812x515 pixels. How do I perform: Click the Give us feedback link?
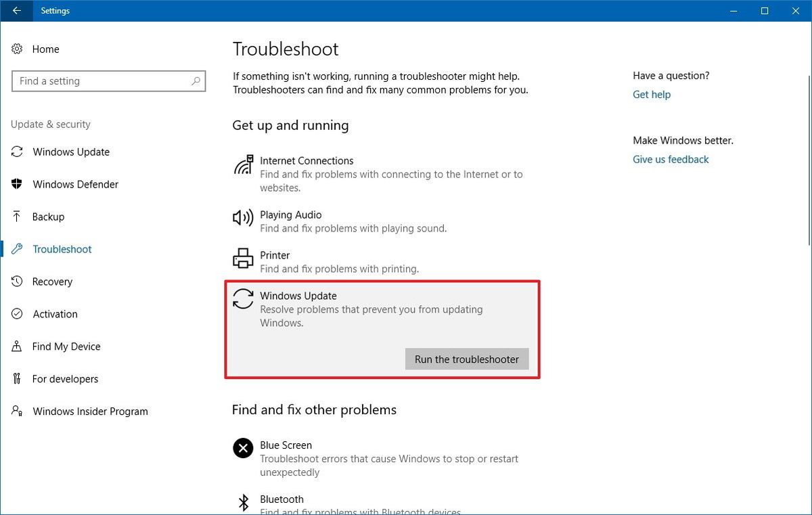click(670, 159)
